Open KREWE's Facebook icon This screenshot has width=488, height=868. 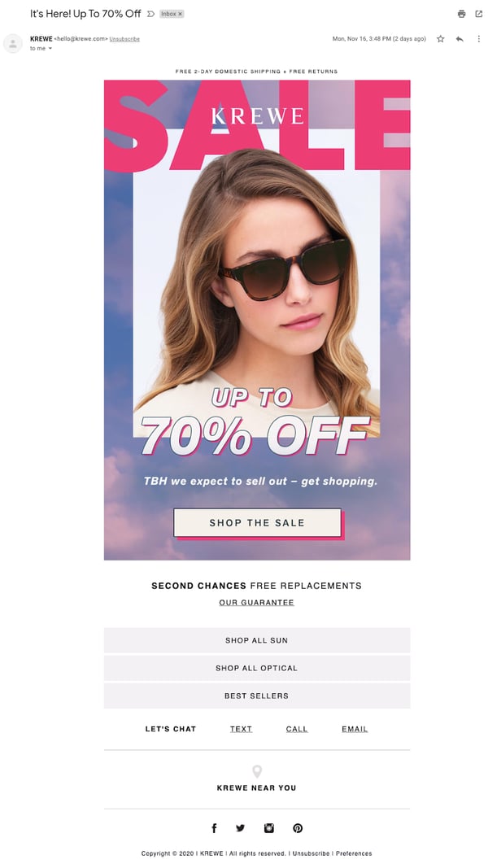tap(214, 828)
